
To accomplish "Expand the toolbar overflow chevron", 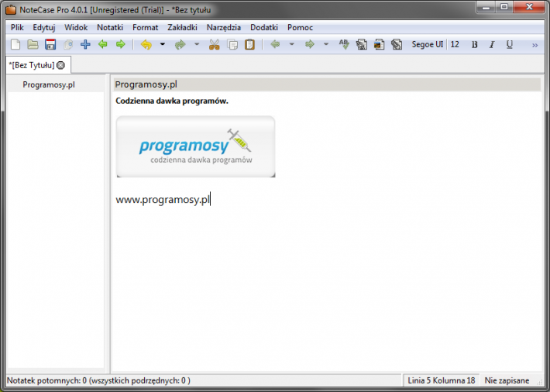I will click(535, 45).
